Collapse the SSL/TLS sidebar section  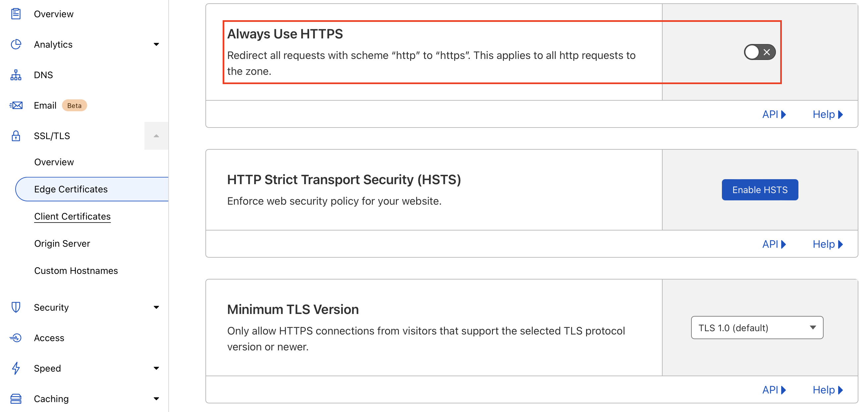coord(156,136)
